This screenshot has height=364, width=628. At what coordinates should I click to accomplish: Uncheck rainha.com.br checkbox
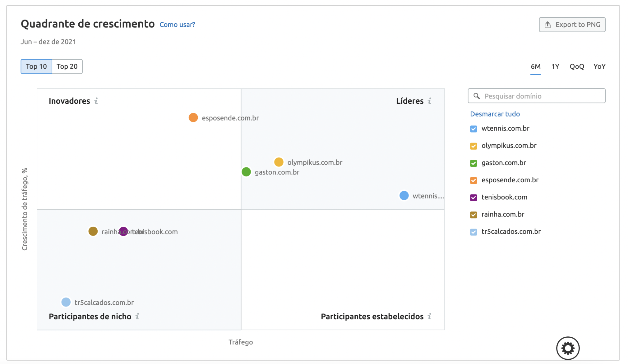[x=473, y=215]
